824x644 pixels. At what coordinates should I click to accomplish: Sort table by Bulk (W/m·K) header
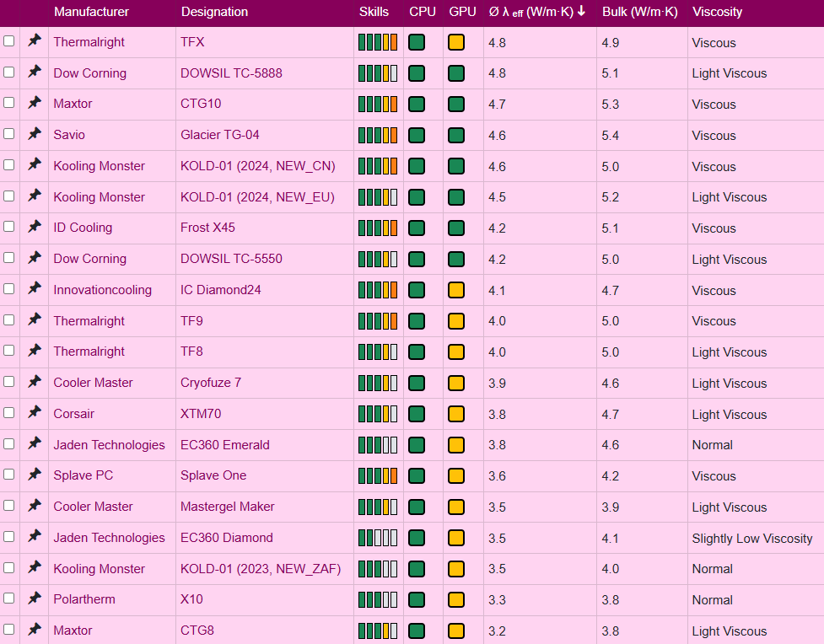(639, 12)
